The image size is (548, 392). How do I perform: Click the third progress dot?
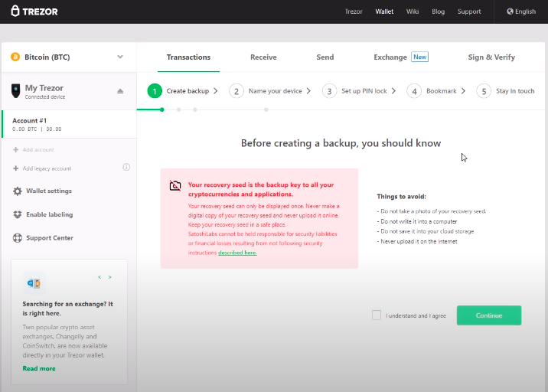click(x=195, y=109)
